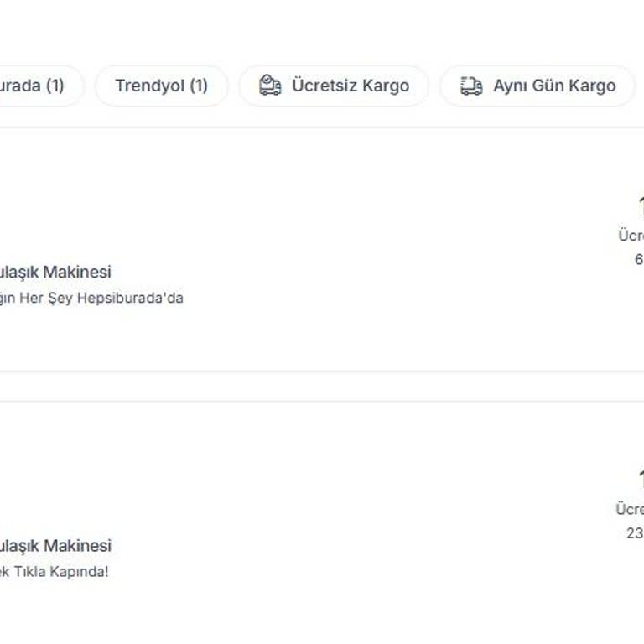The height and width of the screenshot is (644, 644).
Task: Filter by the Hepsiburada (1) chip
Action: point(34,86)
